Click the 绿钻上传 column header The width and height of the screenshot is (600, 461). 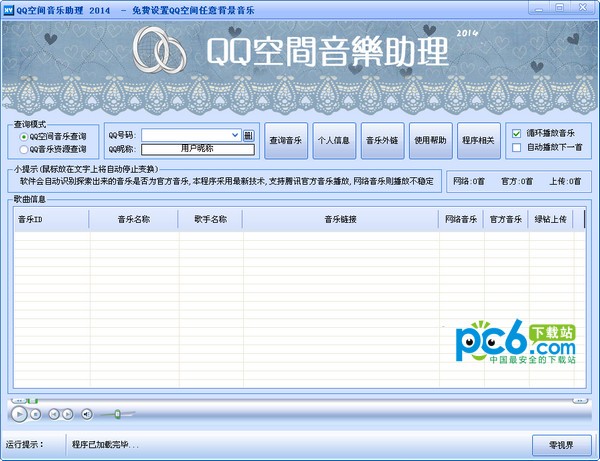(550, 219)
